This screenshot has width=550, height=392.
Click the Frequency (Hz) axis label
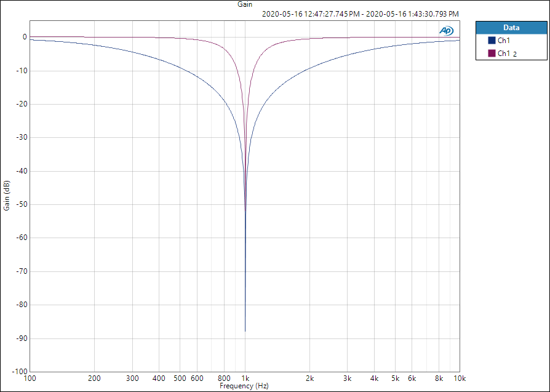[x=244, y=386]
